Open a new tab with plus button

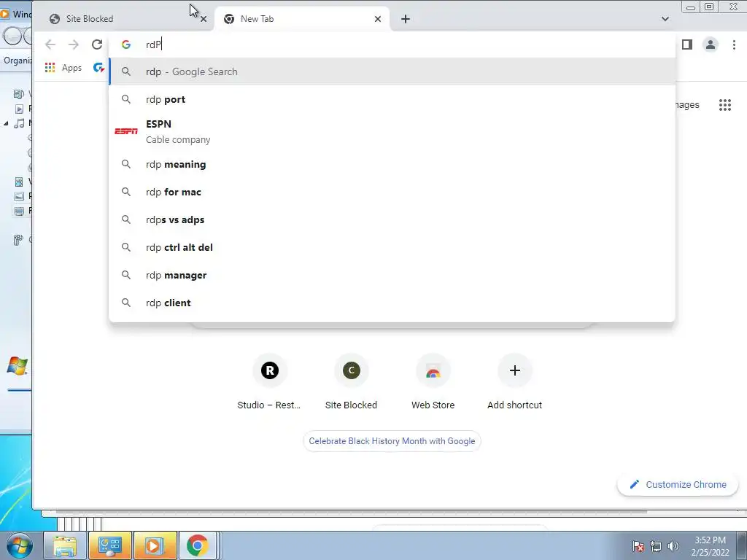coord(406,19)
